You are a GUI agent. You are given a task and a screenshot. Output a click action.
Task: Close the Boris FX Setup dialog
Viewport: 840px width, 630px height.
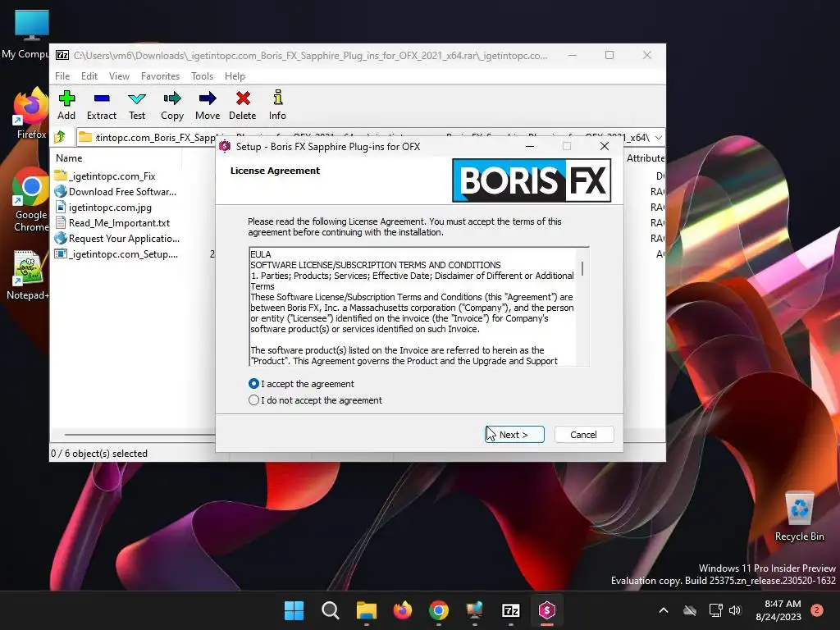tap(605, 146)
